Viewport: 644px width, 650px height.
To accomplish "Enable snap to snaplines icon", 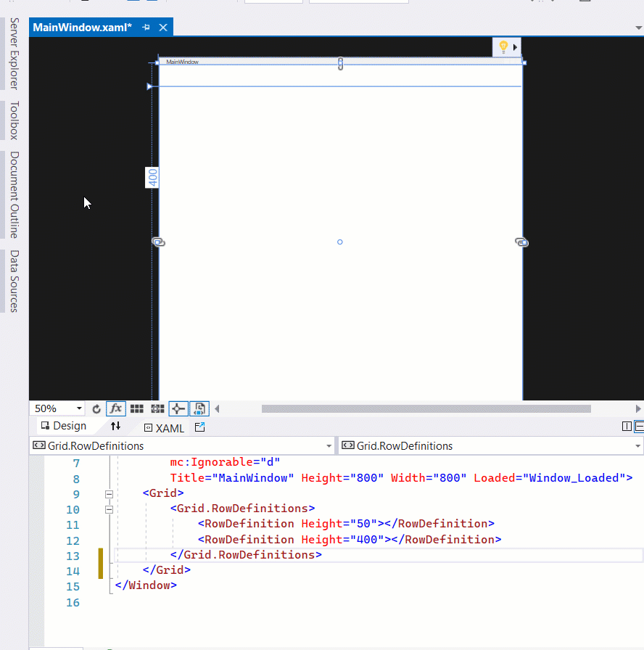I will point(178,408).
